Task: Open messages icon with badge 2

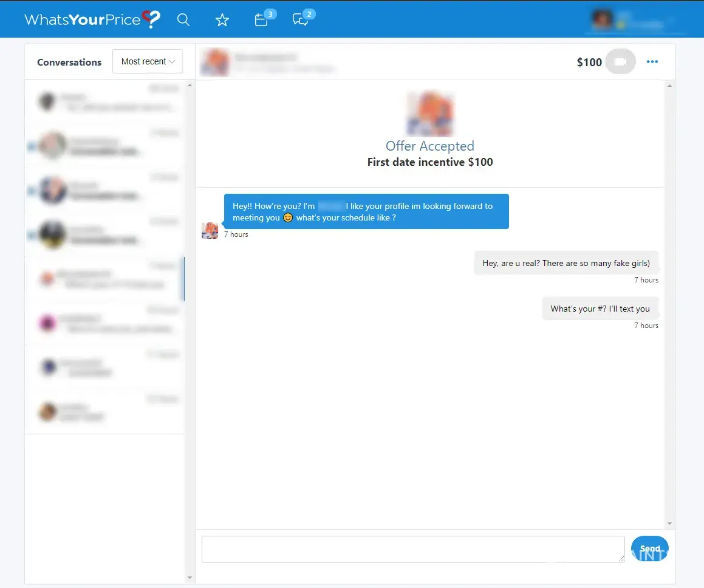Action: coord(304,18)
